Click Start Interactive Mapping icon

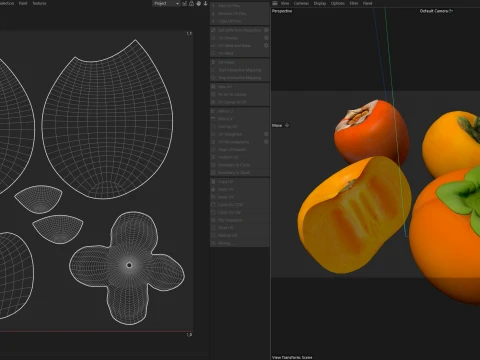(214, 70)
